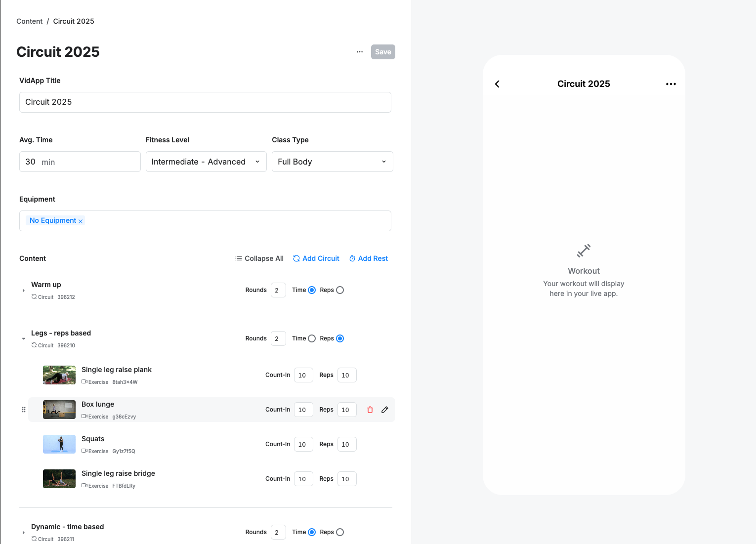Open the Class Type dropdown
Screen dimensions: 756x544
tap(333, 162)
